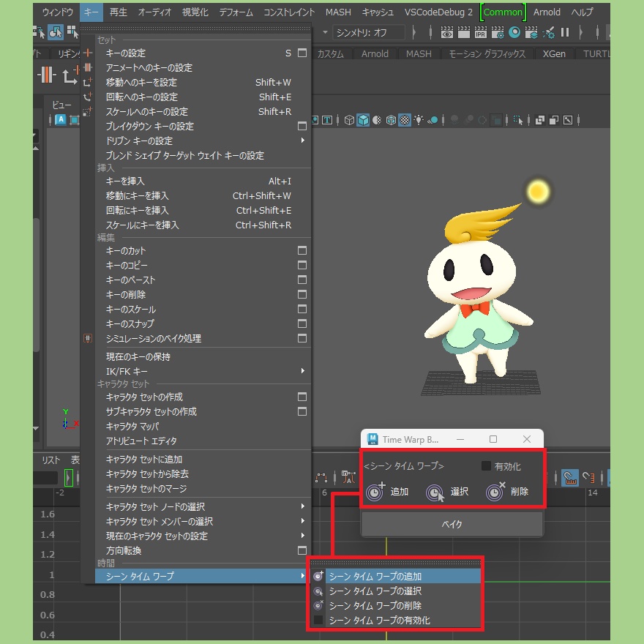Open render settings clapper icon with the gear
Screen dimensions: 644x644
click(x=498, y=32)
